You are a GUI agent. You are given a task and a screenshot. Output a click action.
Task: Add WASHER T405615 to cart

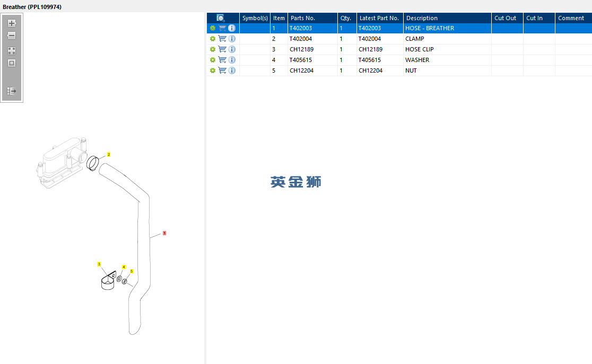click(x=222, y=59)
